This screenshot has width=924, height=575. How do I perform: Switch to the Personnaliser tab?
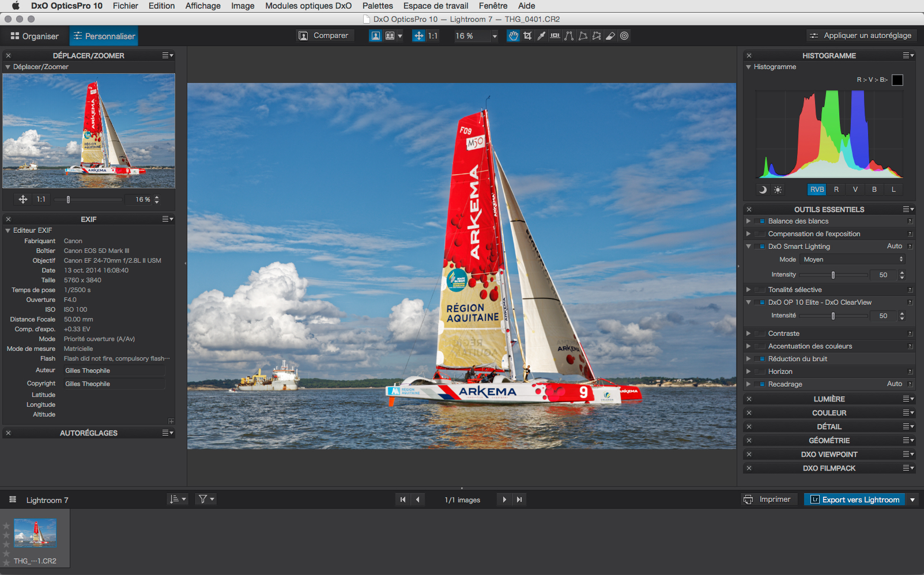(x=104, y=36)
